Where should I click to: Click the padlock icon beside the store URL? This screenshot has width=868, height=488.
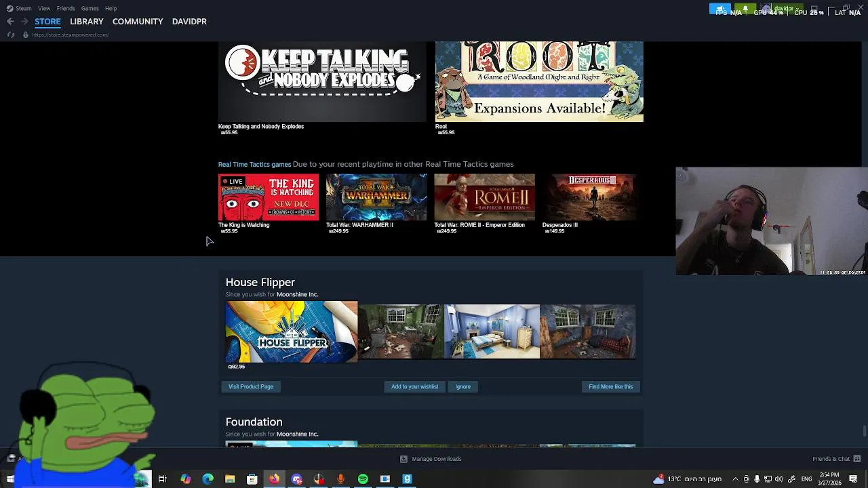point(26,35)
